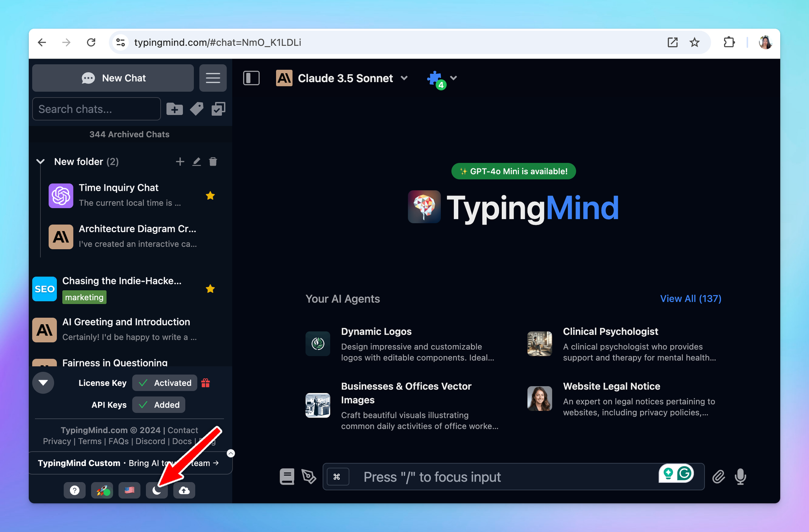Open the plugins puzzle icon
Screen dimensions: 809x532
(436, 79)
